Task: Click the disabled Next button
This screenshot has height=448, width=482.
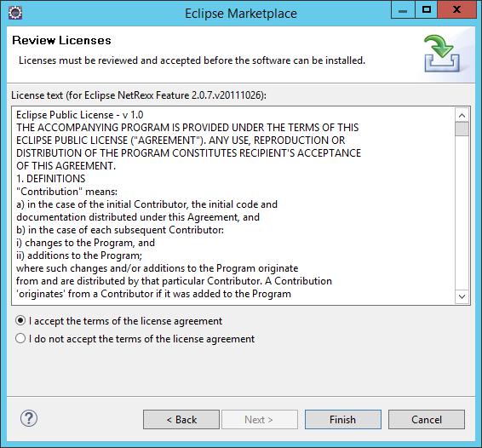Action: coord(260,419)
